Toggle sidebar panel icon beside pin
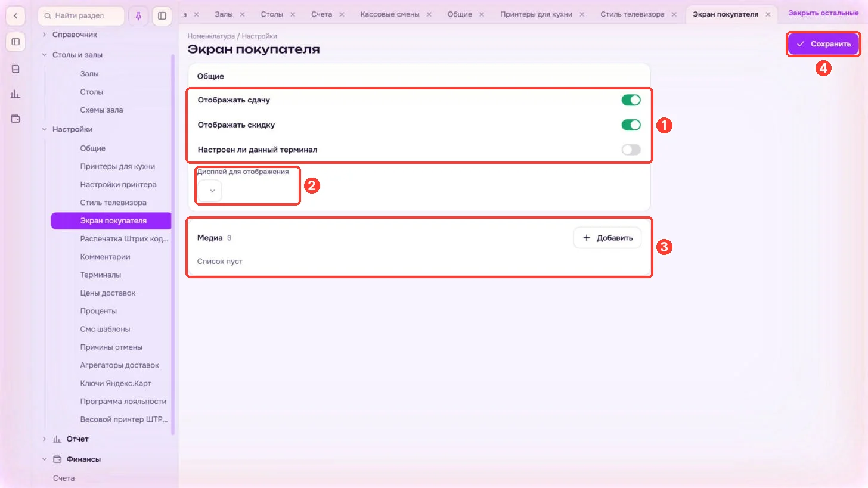 (x=162, y=16)
